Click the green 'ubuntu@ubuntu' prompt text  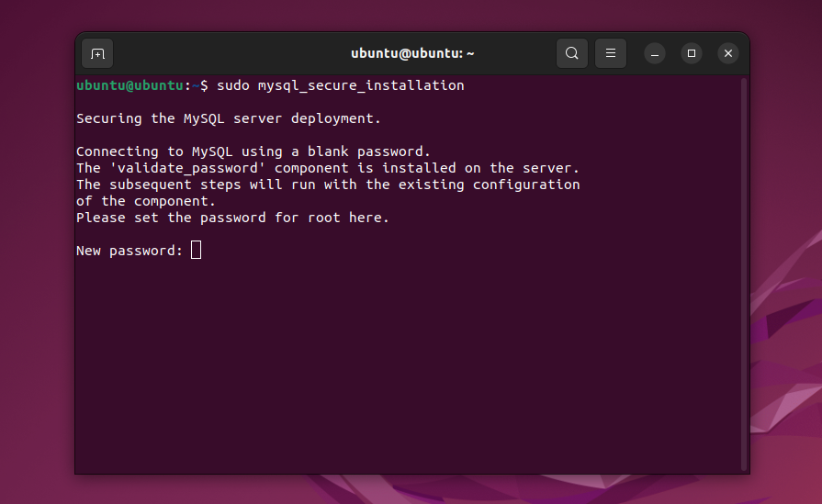point(129,85)
